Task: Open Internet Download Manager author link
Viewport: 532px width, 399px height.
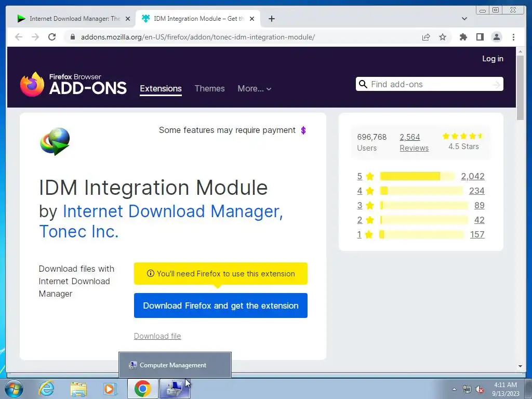Action: click(x=172, y=211)
